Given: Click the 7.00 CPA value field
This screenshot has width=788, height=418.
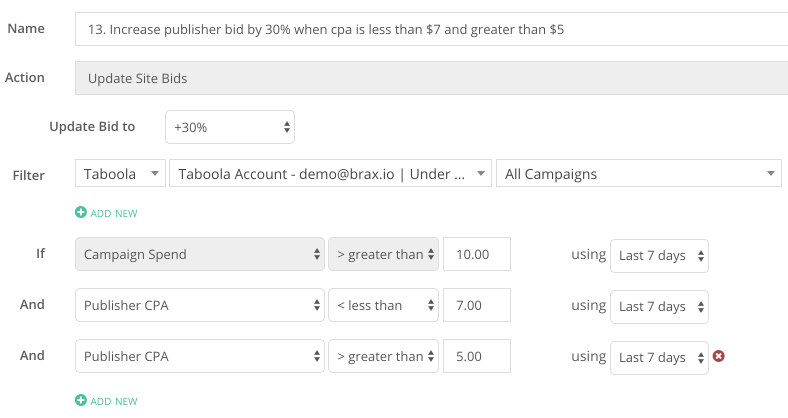Looking at the screenshot, I should (x=477, y=305).
